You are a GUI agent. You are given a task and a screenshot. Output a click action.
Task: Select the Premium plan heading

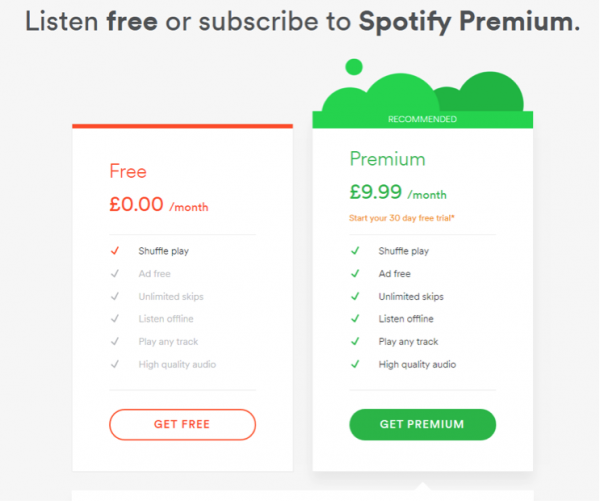click(387, 159)
